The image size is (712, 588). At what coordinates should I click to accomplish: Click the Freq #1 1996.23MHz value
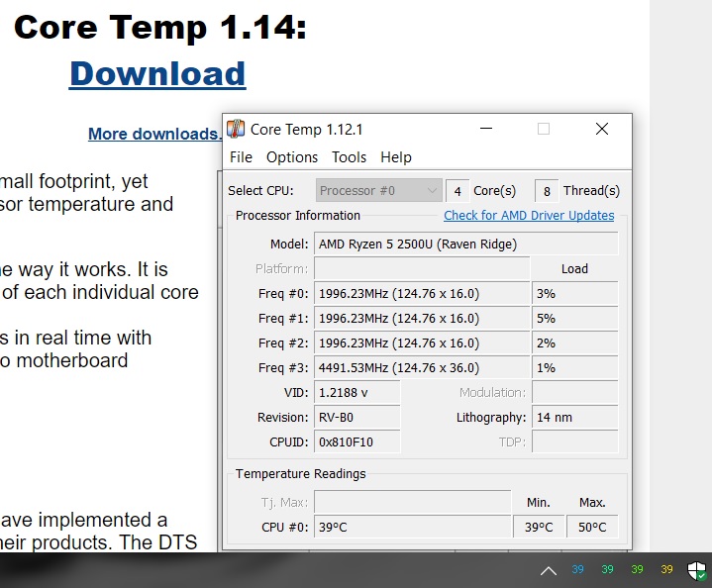pyautogui.click(x=422, y=319)
